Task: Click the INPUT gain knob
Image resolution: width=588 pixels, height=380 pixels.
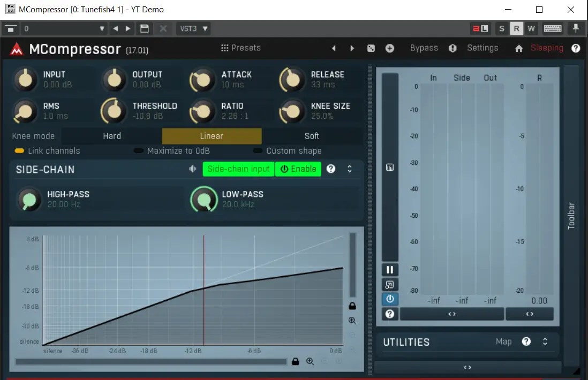Action: 26,79
